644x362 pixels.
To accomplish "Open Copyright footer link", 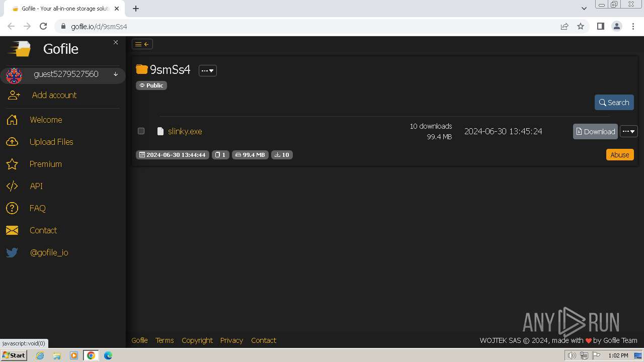I will 197,340.
